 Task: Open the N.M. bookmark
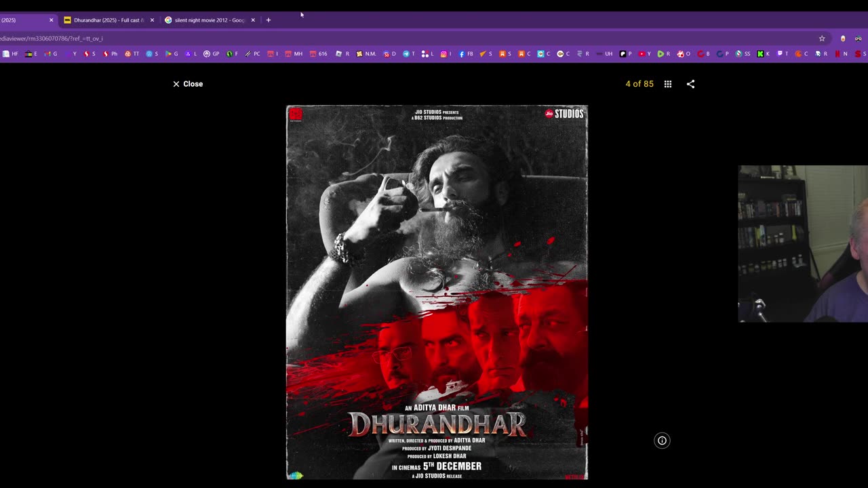[366, 54]
